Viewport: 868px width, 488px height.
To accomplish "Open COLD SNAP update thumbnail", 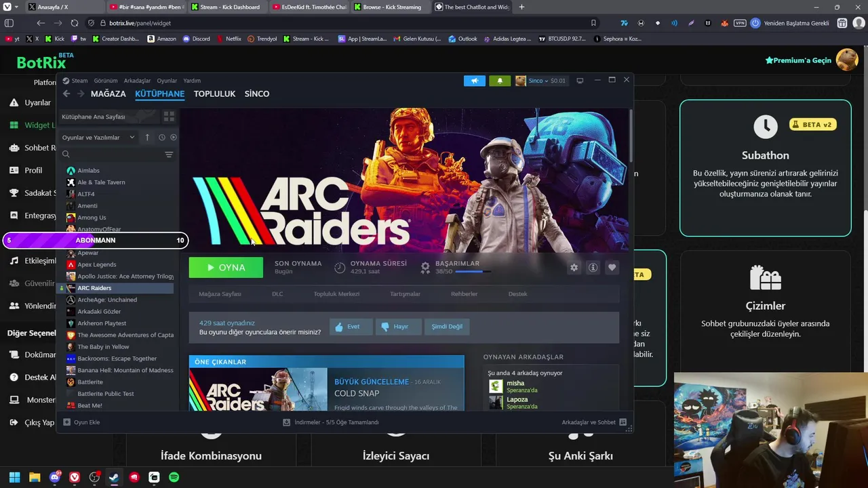I will coord(258,390).
